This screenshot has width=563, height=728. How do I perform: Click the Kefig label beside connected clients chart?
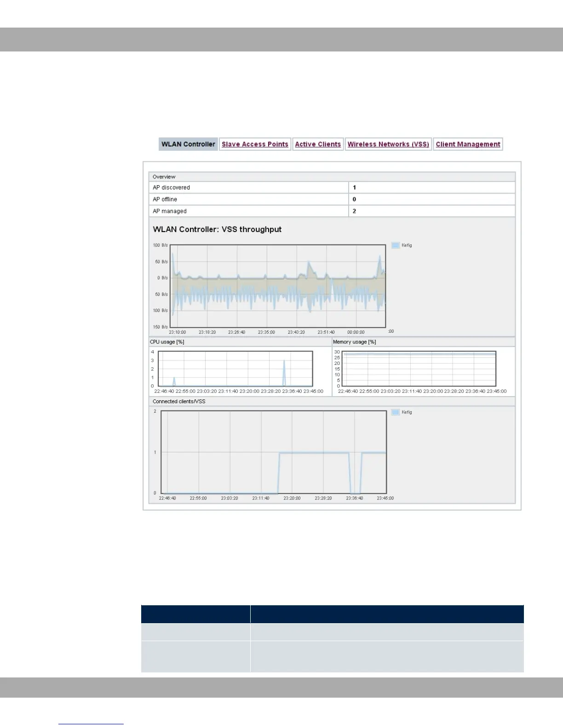pos(407,412)
